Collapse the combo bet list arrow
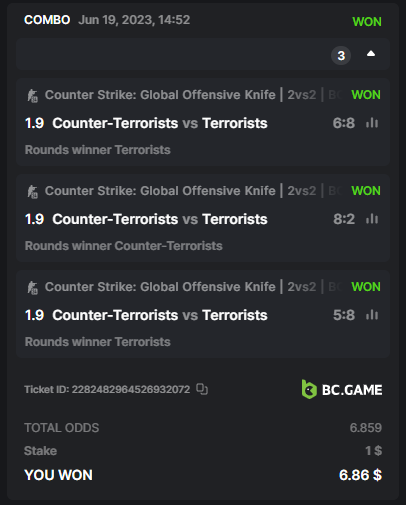The height and width of the screenshot is (505, 406). point(371,54)
